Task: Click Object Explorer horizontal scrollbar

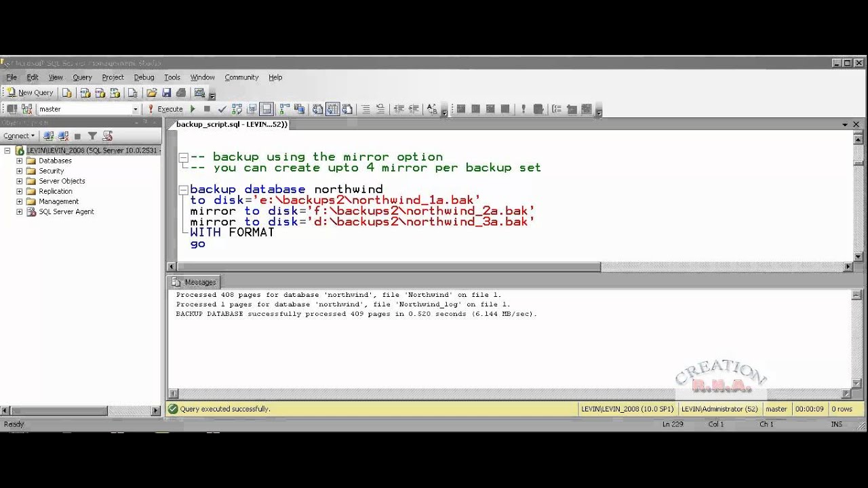Action: point(59,411)
